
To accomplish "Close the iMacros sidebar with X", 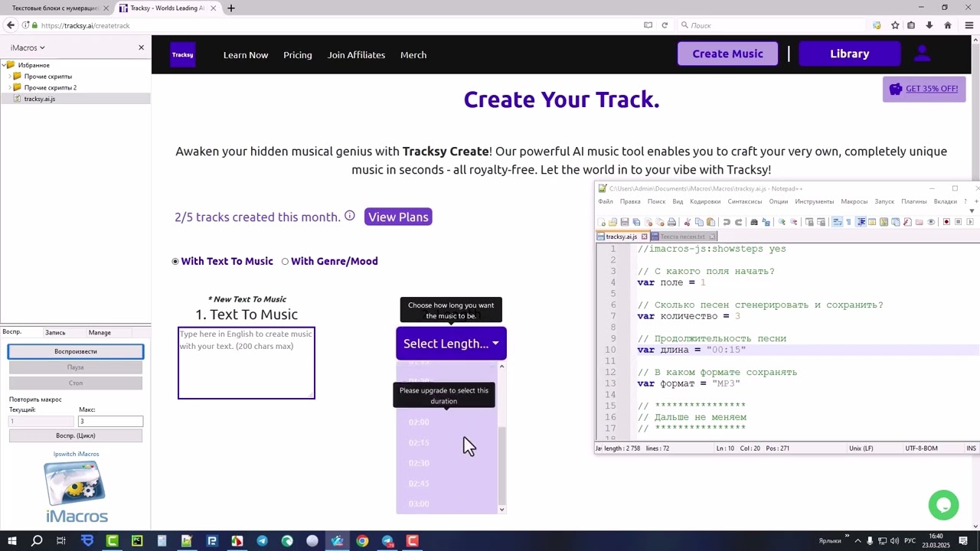I will (x=141, y=47).
